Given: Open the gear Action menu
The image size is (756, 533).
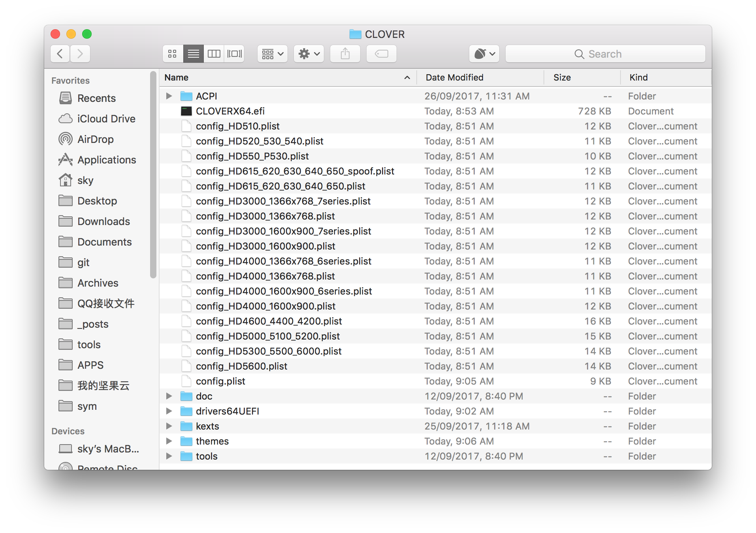Looking at the screenshot, I should click(309, 54).
